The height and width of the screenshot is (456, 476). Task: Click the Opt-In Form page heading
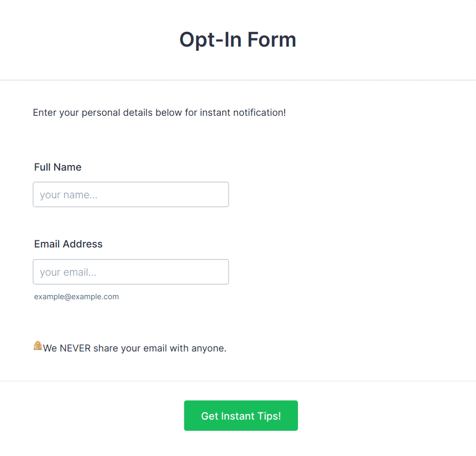click(x=237, y=40)
